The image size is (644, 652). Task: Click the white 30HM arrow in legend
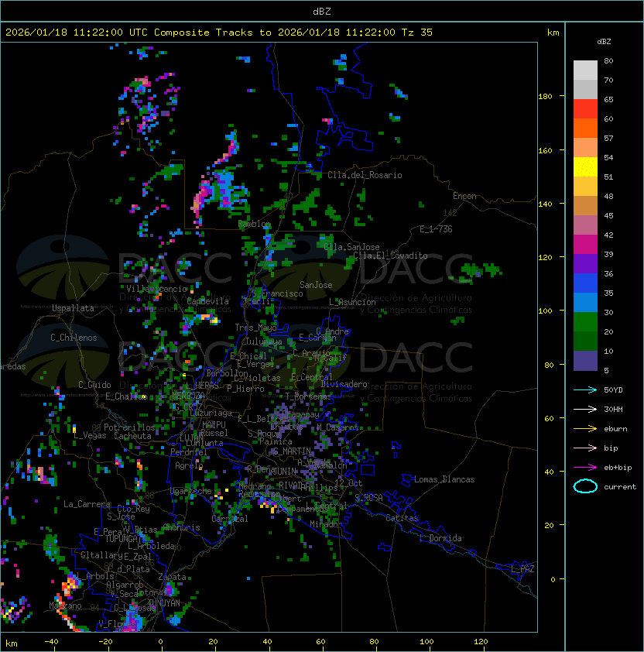tap(585, 409)
